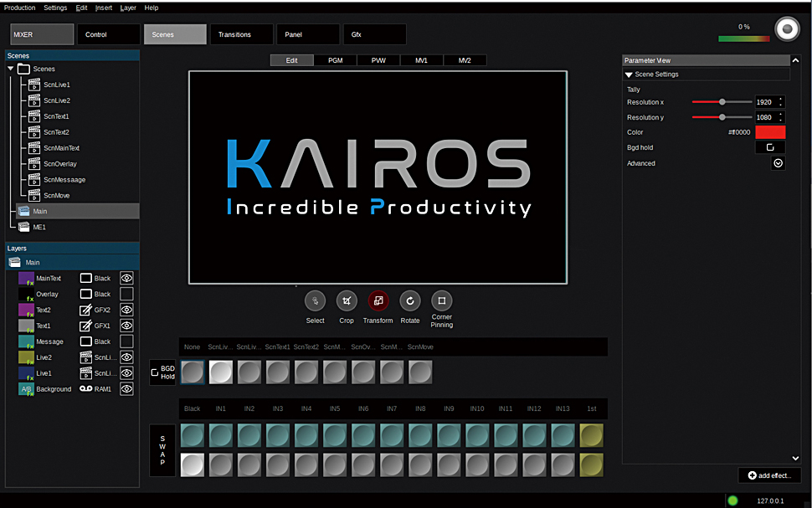Click the scene source icon for Live2 layer
The width and height of the screenshot is (812, 508).
[x=86, y=357]
